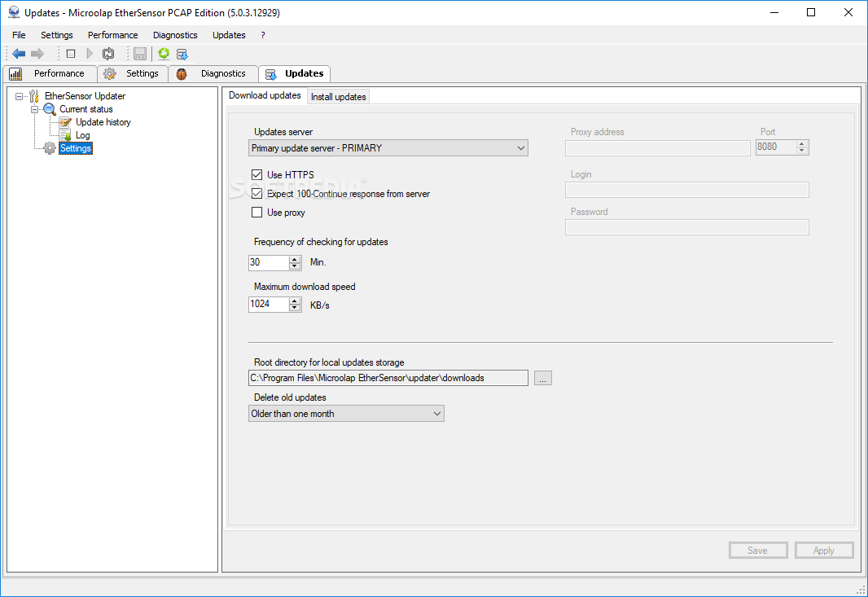This screenshot has width=868, height=597.
Task: Open the Diagnostics menu in the menu bar
Action: tap(175, 35)
